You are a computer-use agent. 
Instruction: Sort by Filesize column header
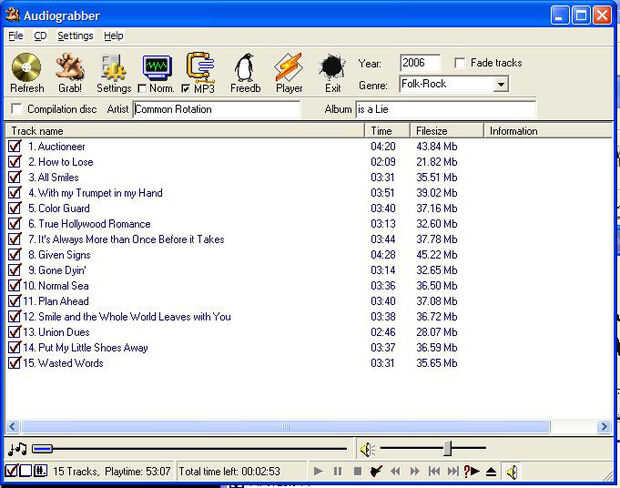[447, 131]
